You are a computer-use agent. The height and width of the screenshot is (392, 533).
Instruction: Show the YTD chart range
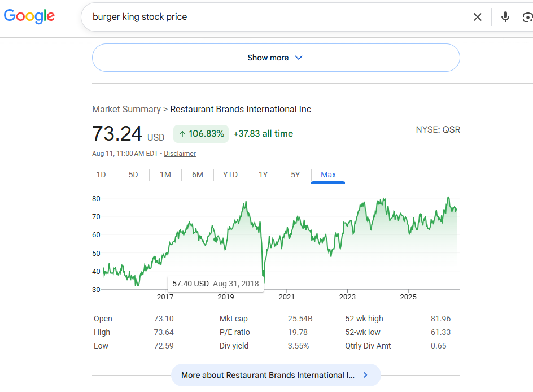230,175
